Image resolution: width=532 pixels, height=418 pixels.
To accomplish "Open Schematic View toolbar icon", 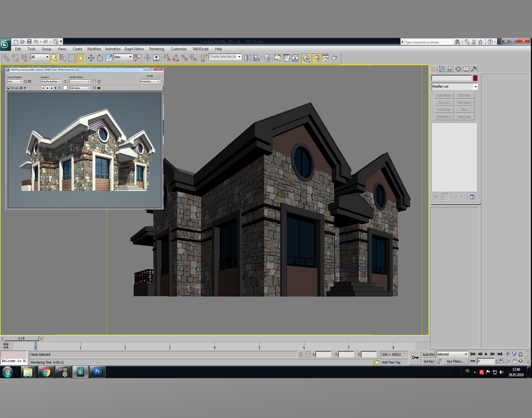I will pyautogui.click(x=295, y=58).
